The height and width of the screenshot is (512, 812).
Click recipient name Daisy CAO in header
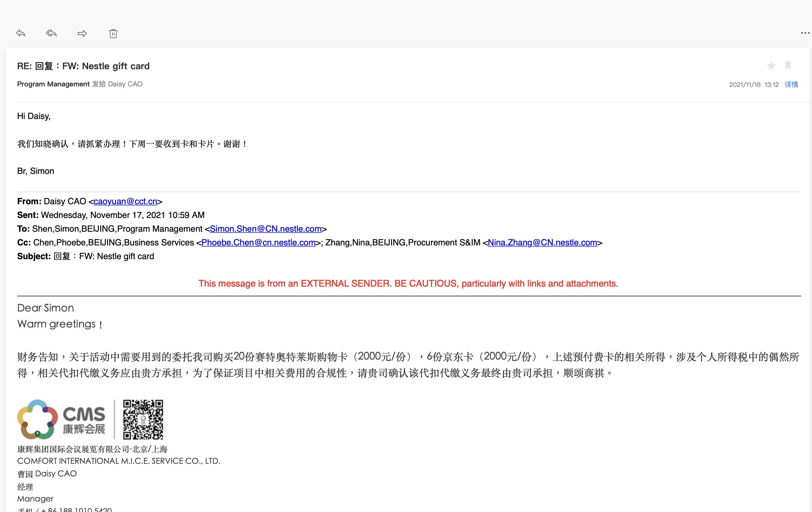[x=125, y=84]
